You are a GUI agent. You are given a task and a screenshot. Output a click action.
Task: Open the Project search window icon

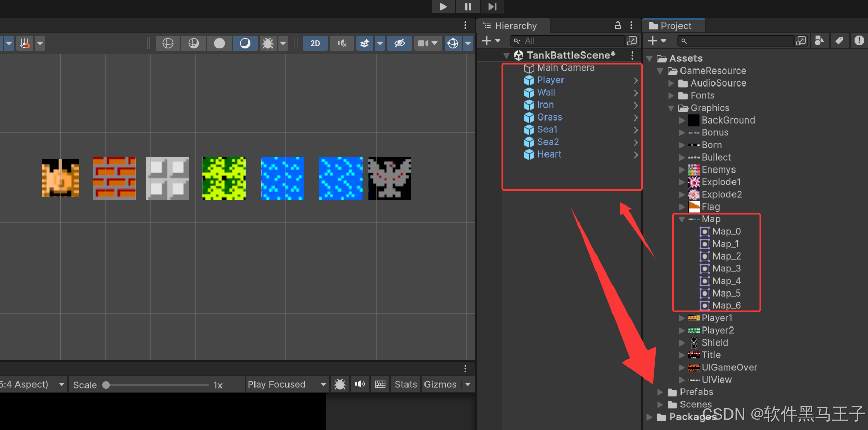[801, 41]
